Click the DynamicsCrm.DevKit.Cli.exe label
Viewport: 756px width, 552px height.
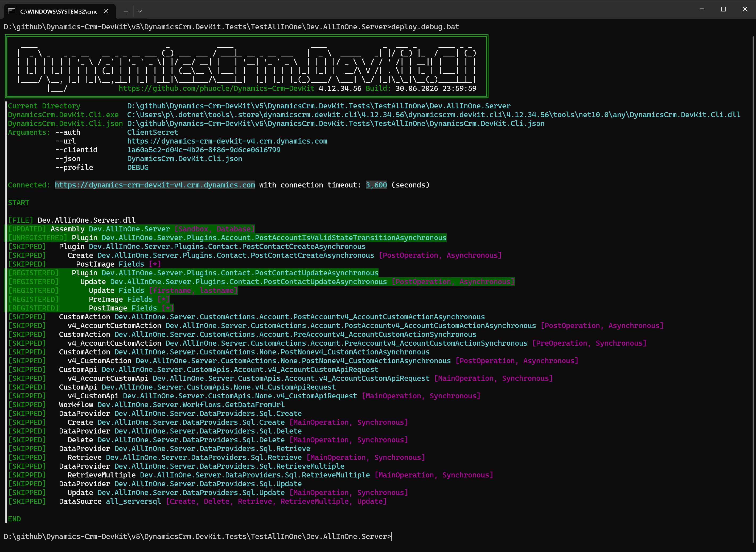63,115
